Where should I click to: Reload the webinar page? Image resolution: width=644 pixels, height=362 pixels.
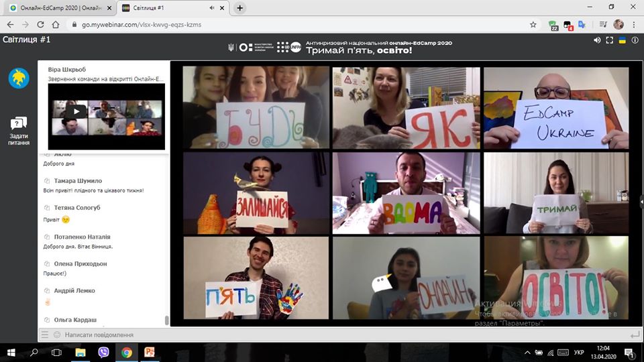click(x=40, y=24)
